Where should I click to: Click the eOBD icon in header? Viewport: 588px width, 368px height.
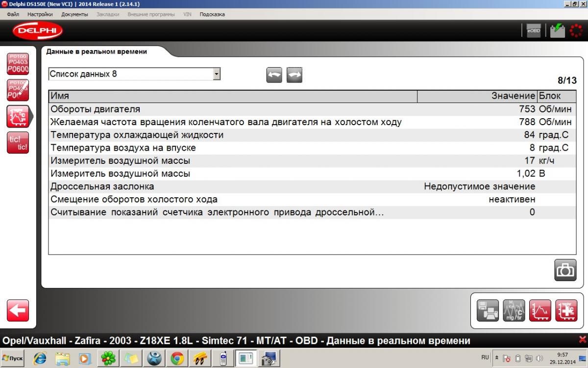(x=534, y=30)
